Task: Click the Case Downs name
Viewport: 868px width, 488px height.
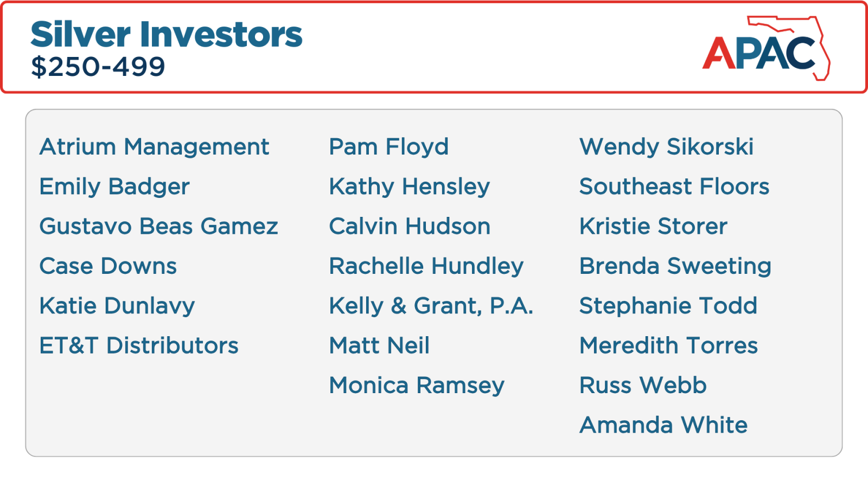Action: point(108,266)
